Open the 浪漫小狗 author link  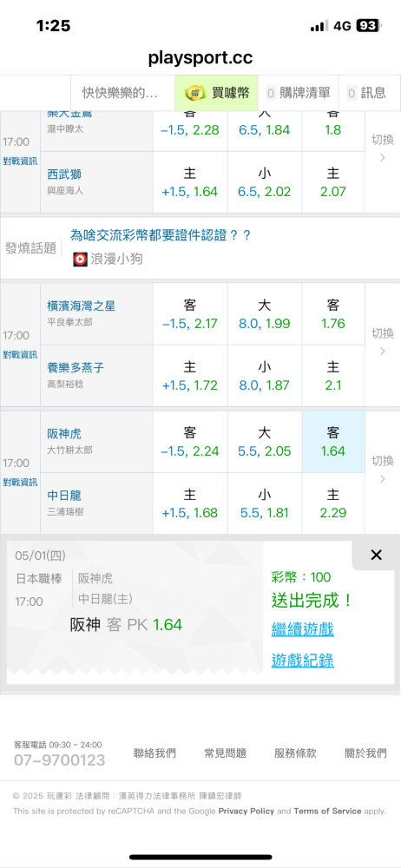tap(116, 259)
